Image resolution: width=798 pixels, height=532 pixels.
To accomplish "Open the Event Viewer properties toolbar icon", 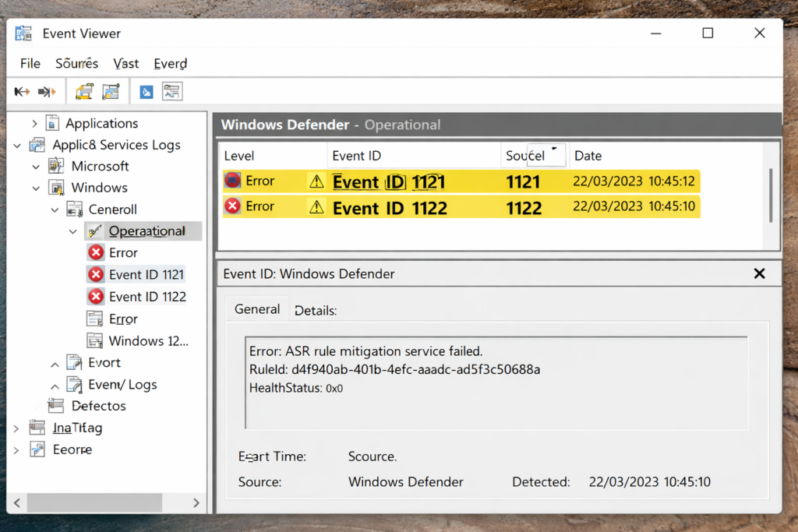I will [x=83, y=91].
